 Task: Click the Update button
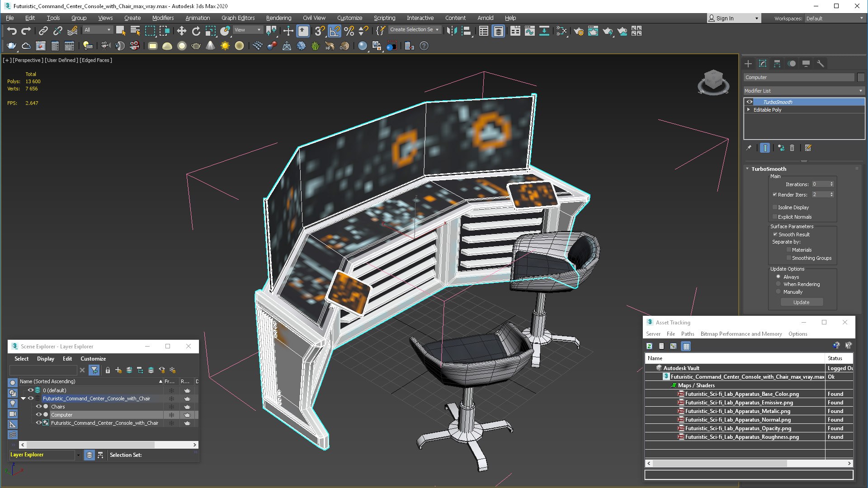pyautogui.click(x=802, y=302)
